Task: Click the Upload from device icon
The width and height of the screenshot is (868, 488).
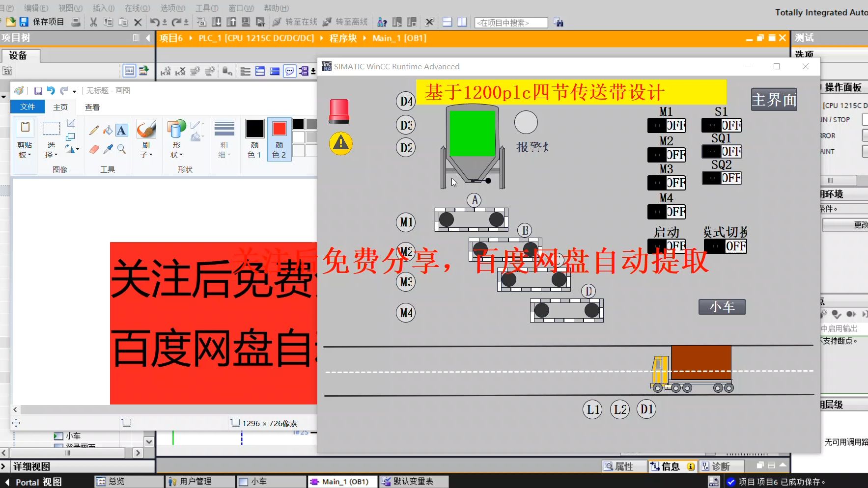Action: (x=231, y=22)
